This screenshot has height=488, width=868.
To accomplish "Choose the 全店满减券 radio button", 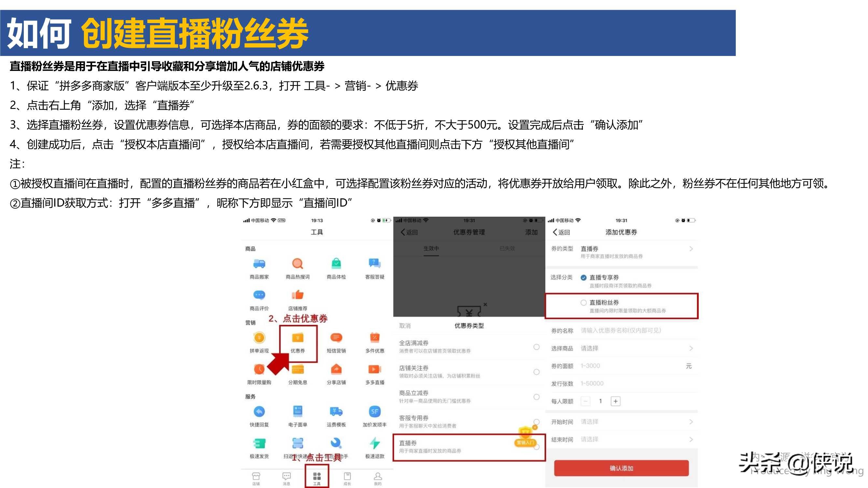I will [x=537, y=347].
